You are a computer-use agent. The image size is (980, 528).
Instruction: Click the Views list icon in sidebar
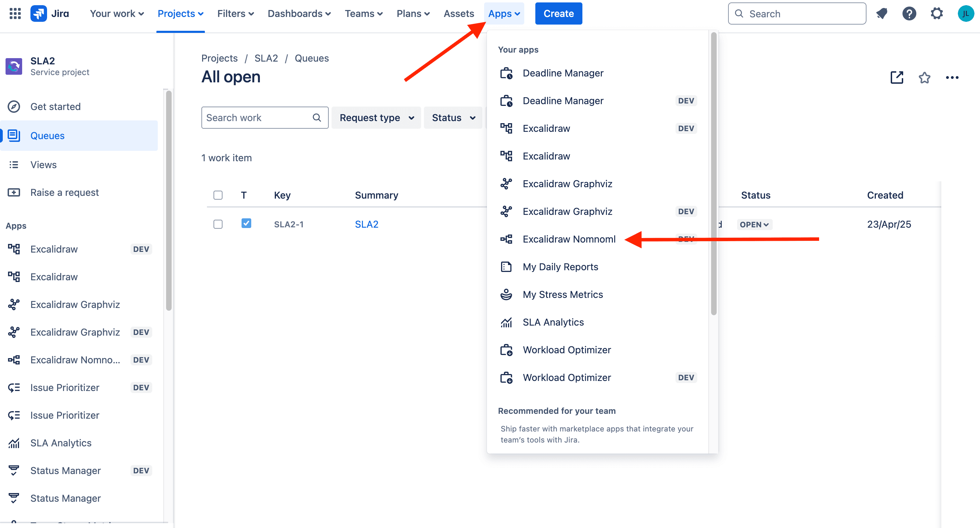coord(14,165)
